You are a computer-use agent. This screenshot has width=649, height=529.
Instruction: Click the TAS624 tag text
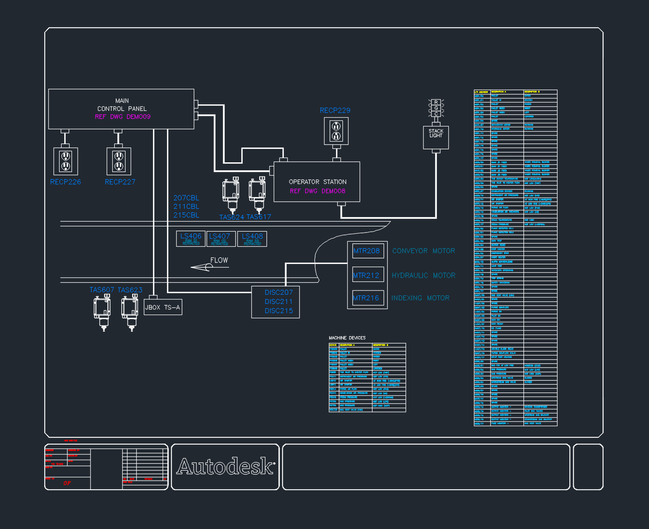click(232, 217)
